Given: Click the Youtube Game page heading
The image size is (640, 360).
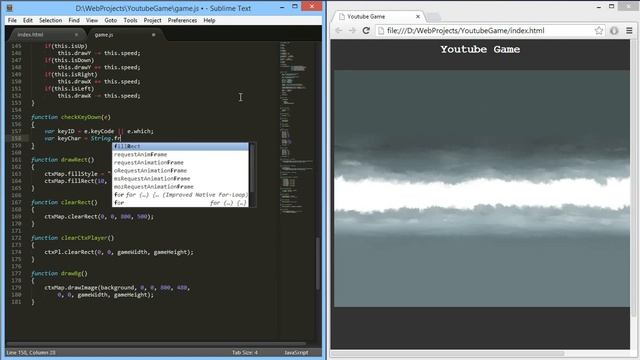Looking at the screenshot, I should click(480, 49).
